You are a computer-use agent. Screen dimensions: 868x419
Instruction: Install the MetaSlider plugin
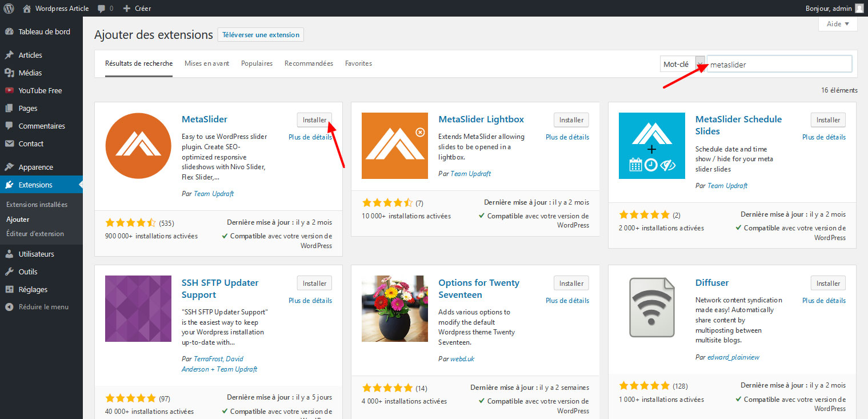314,120
